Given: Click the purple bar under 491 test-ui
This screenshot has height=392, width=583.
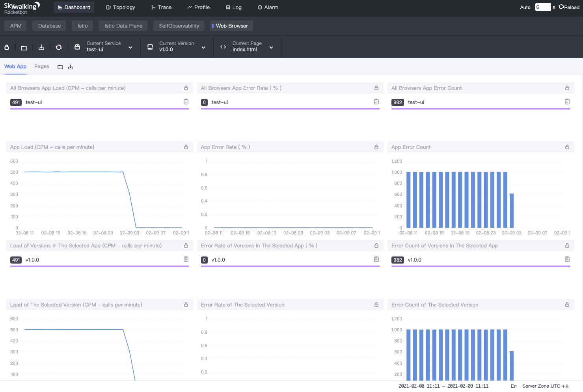Looking at the screenshot, I should [x=99, y=109].
